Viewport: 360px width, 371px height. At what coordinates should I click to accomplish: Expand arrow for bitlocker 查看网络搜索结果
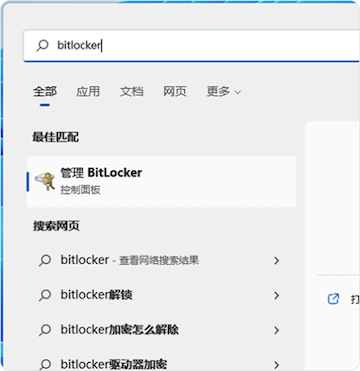coord(276,261)
